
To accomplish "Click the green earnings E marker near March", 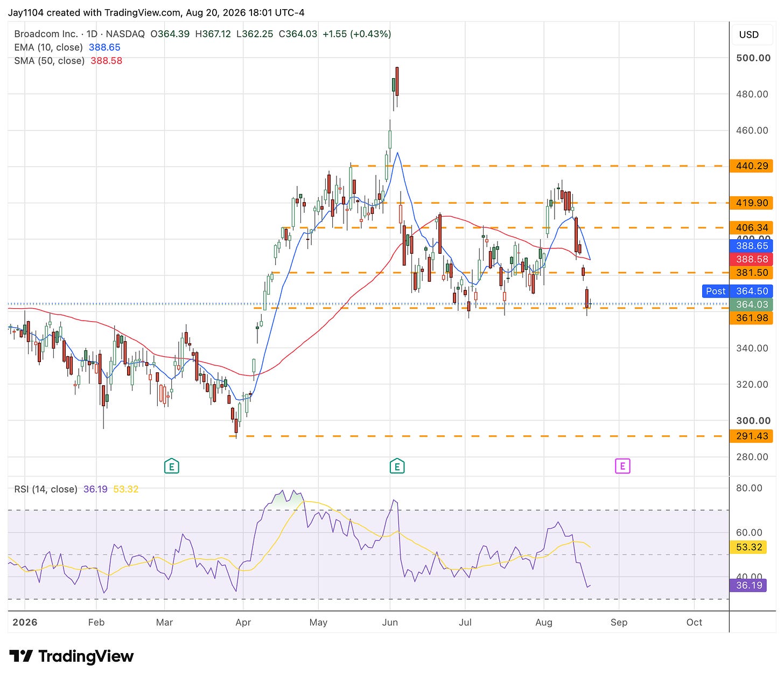I will [171, 466].
